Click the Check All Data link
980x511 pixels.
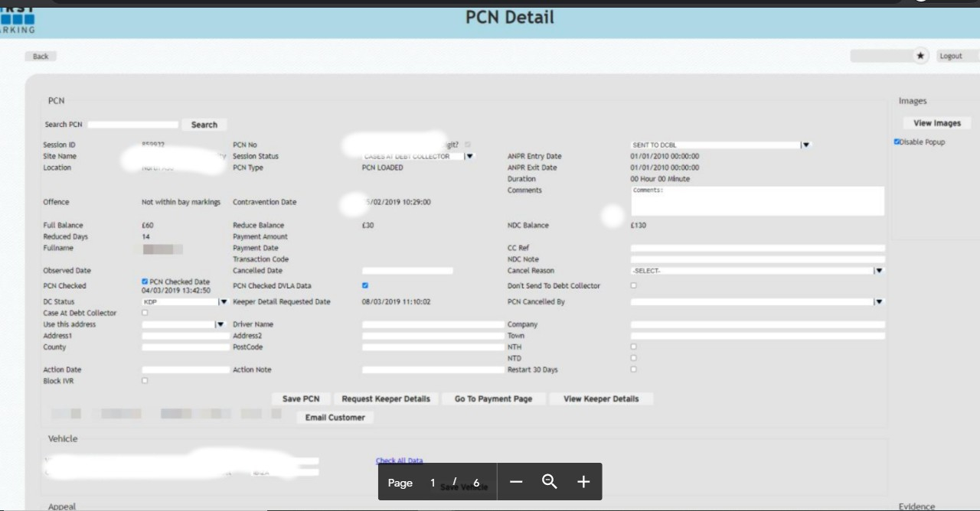click(399, 461)
